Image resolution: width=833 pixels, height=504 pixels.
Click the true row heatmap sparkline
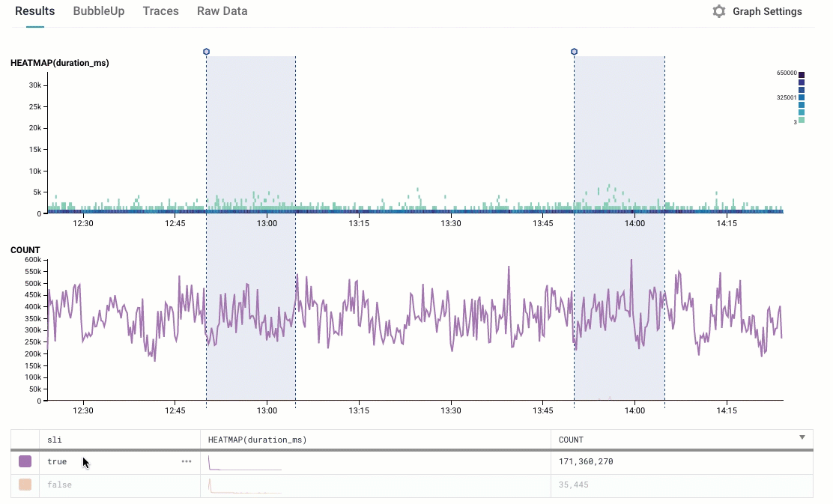(245, 463)
